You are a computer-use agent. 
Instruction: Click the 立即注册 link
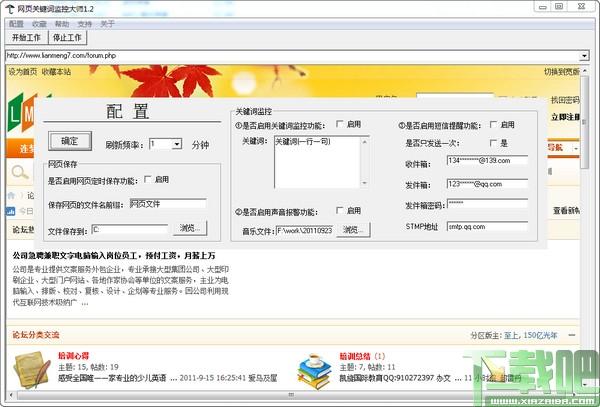click(x=565, y=117)
